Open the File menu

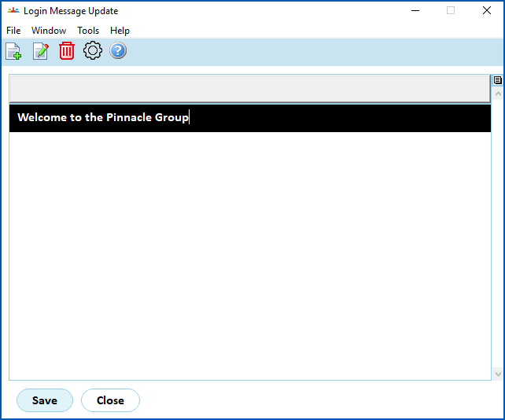(x=13, y=31)
